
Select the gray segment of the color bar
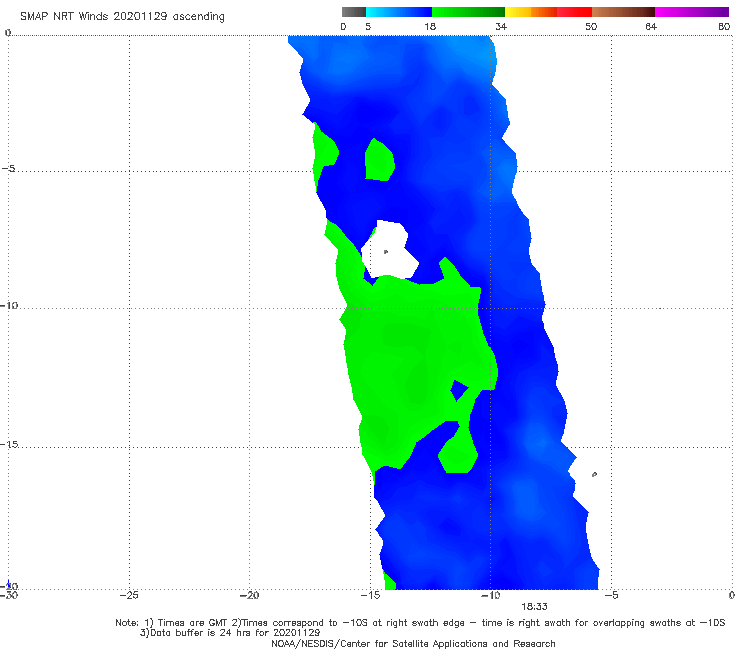click(x=353, y=12)
